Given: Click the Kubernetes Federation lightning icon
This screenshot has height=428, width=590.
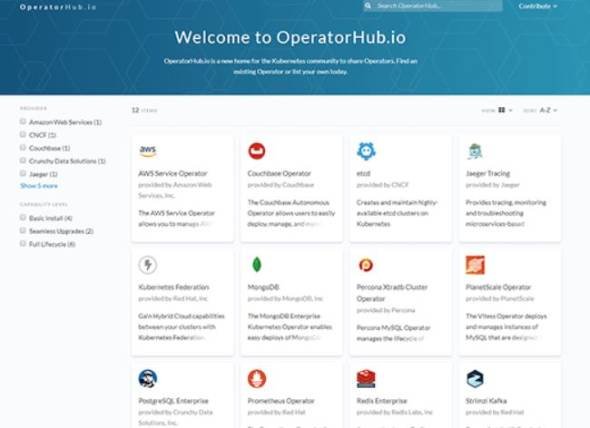Looking at the screenshot, I should (148, 265).
